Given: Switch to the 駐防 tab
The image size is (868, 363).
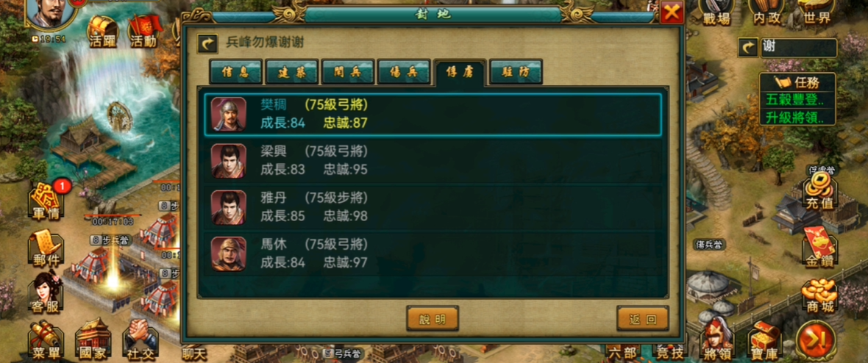Looking at the screenshot, I should point(516,72).
